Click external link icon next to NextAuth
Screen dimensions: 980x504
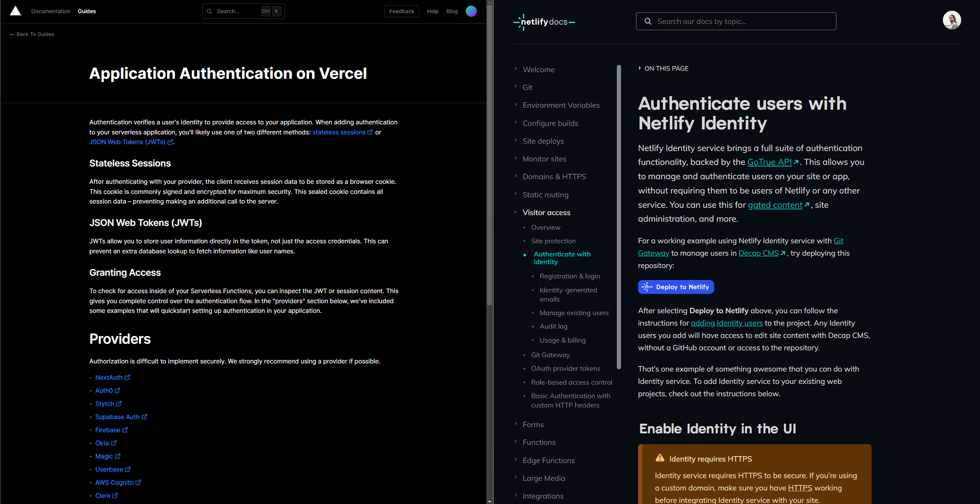pyautogui.click(x=127, y=377)
